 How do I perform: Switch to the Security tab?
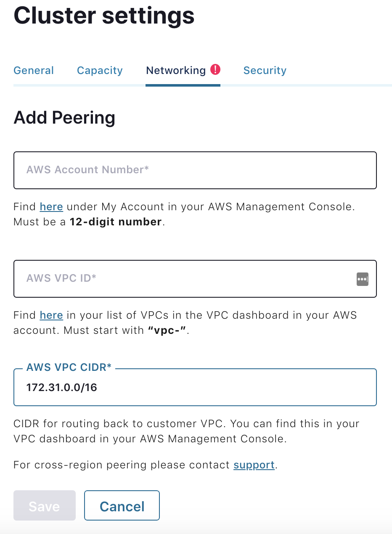coord(265,70)
